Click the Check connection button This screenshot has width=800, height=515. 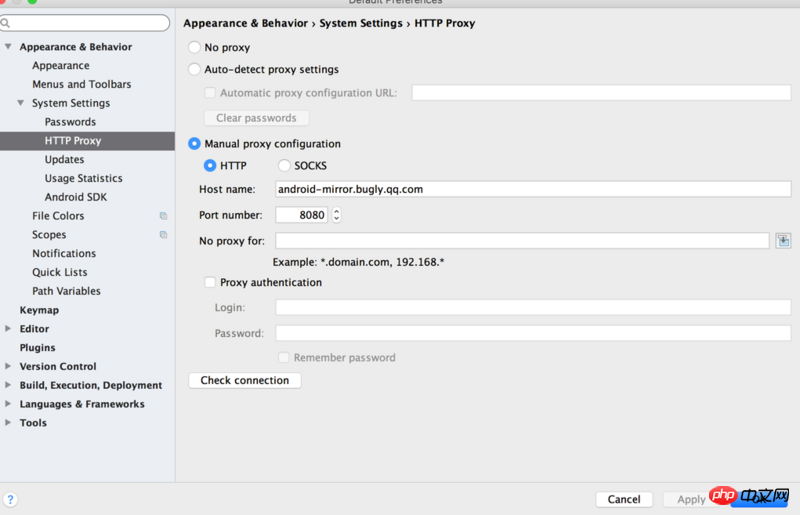coord(245,381)
